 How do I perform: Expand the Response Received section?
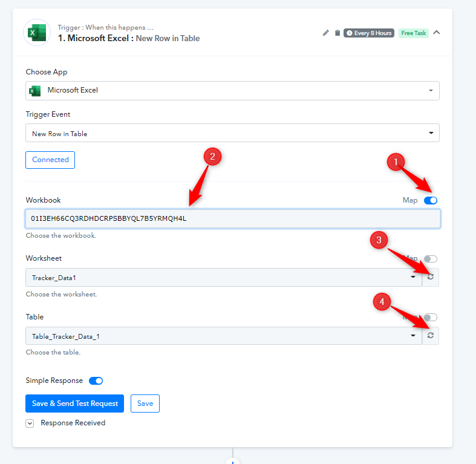click(30, 423)
